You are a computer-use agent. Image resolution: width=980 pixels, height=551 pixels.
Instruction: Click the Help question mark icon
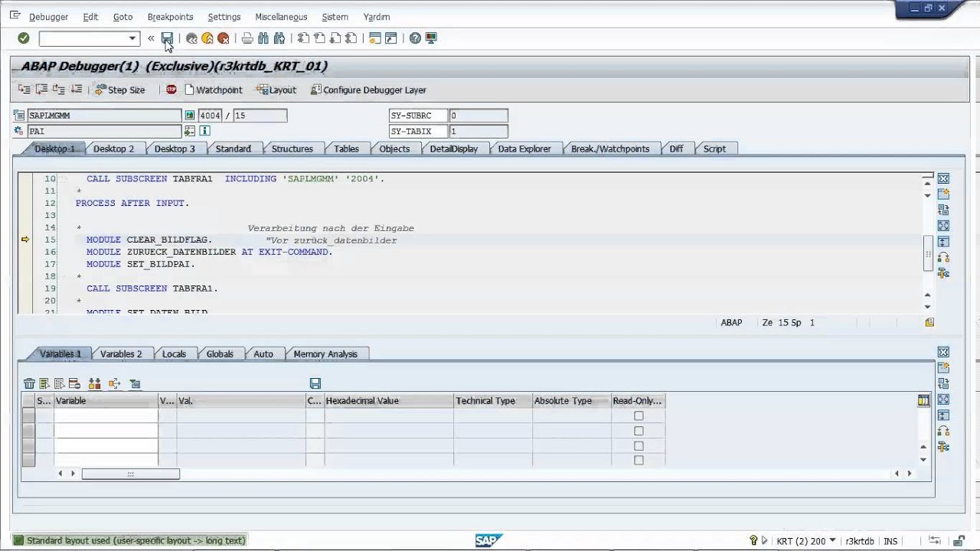(x=415, y=38)
